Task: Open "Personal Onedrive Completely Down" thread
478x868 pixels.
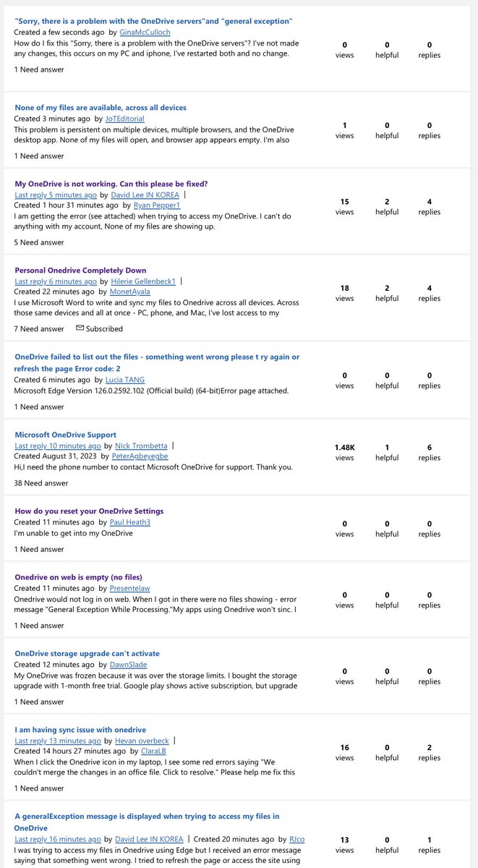Action: point(80,271)
